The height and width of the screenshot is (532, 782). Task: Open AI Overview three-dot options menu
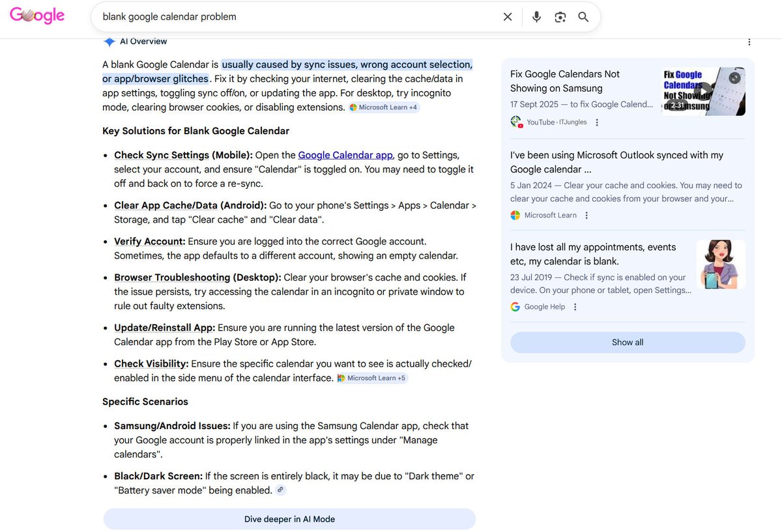[749, 42]
